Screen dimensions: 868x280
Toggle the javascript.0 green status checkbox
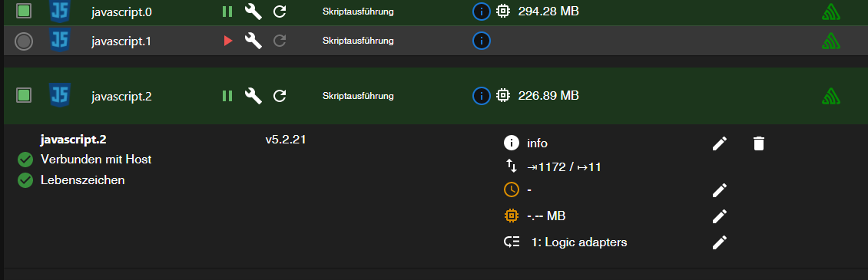[23, 11]
